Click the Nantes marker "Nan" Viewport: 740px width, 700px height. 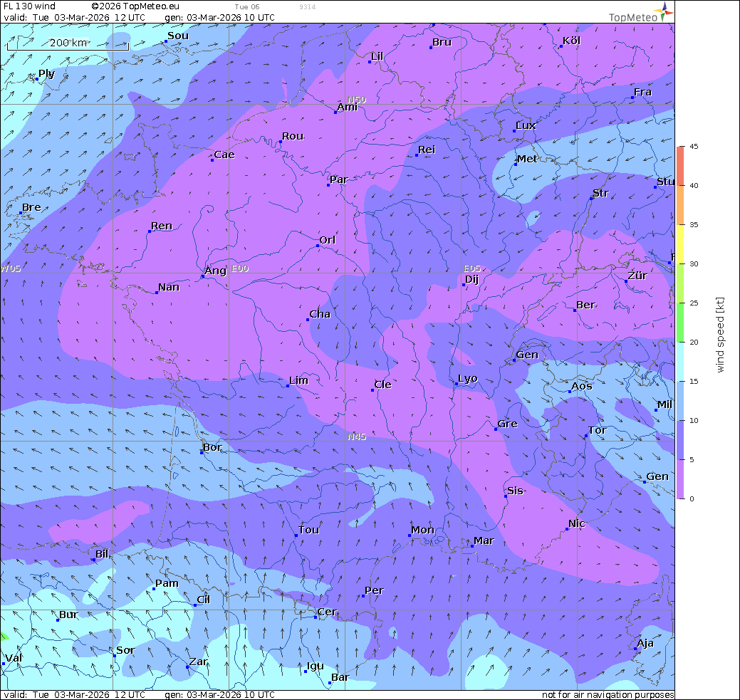pos(157,292)
